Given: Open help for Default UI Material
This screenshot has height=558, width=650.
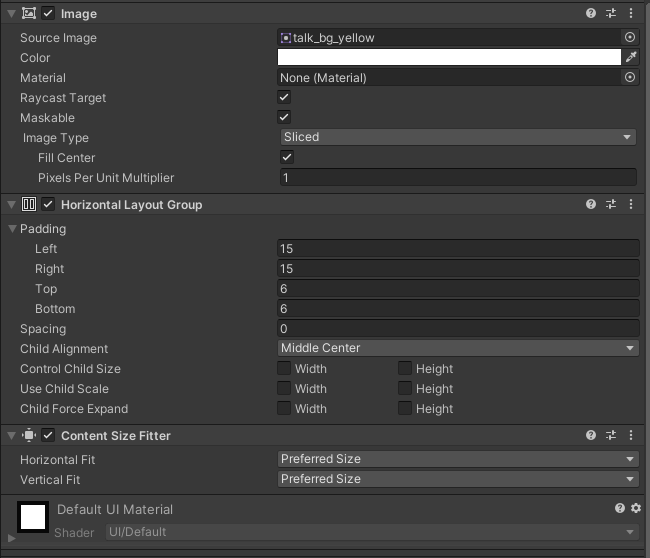Looking at the screenshot, I should [620, 508].
